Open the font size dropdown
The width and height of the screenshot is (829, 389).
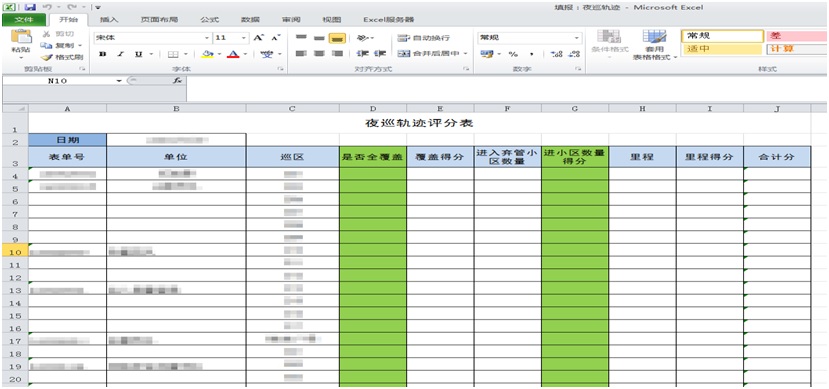pos(244,38)
